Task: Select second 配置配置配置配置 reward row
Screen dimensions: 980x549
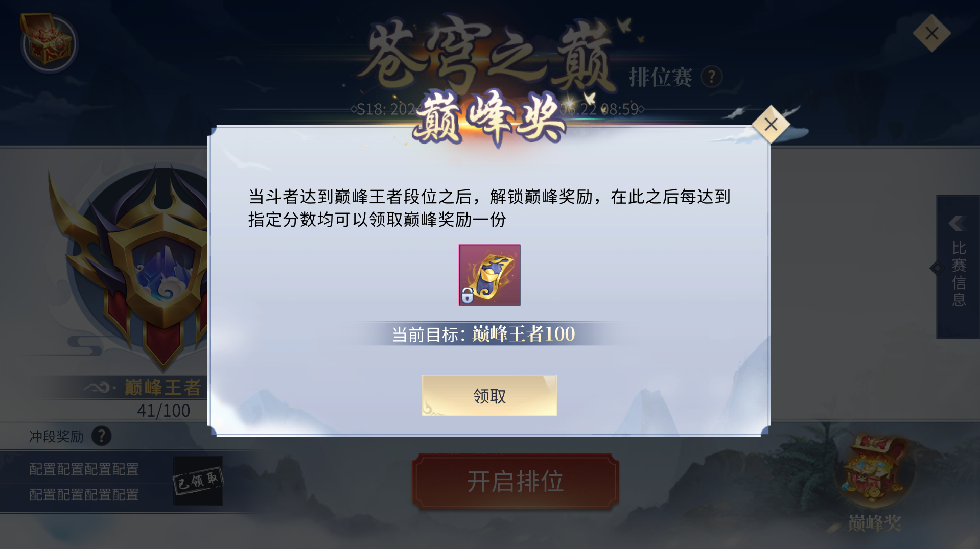Action: [x=84, y=495]
